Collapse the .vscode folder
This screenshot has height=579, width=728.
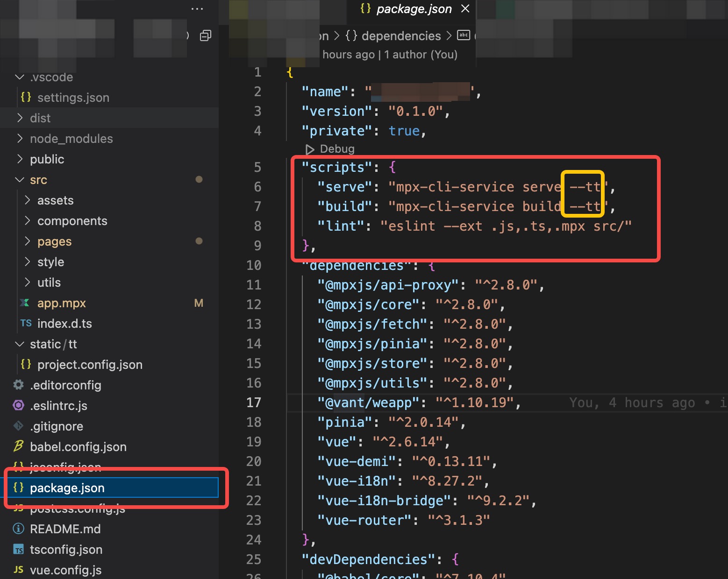20,77
